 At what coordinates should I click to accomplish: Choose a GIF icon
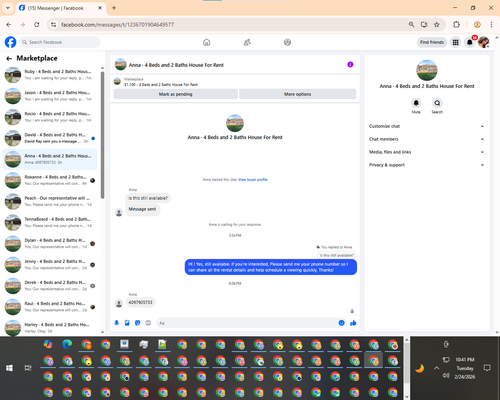coord(148,323)
